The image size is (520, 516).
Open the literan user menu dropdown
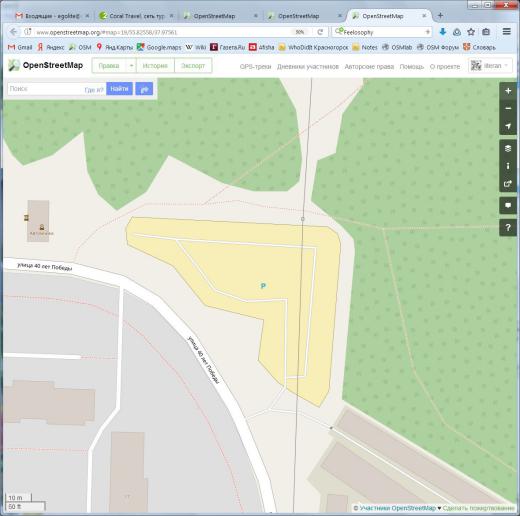[x=490, y=66]
